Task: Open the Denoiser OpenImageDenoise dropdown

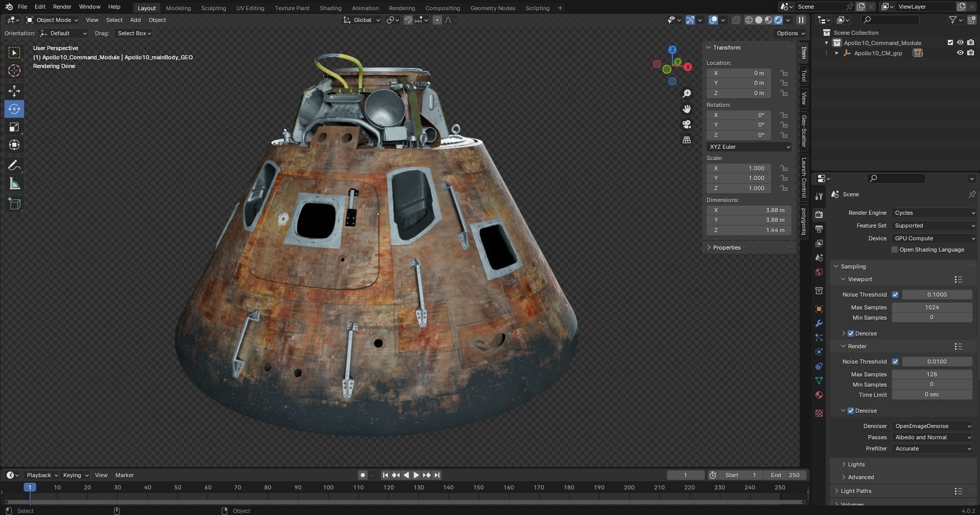Action: click(932, 426)
